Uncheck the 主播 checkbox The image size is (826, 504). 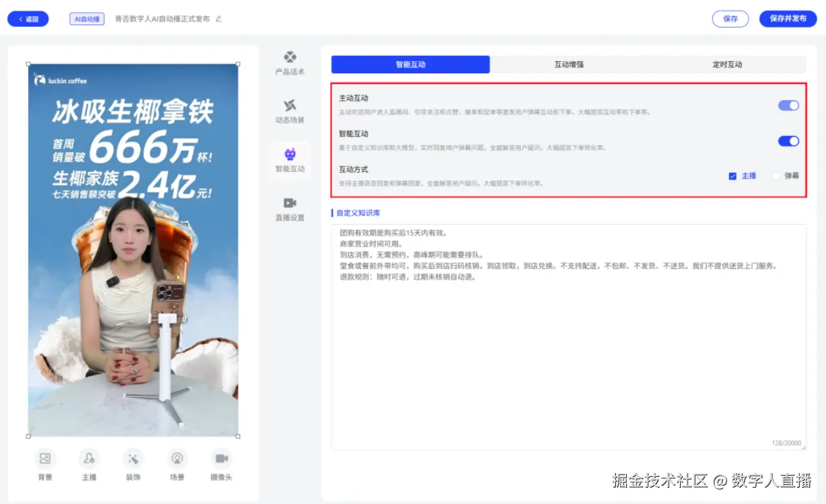click(732, 176)
